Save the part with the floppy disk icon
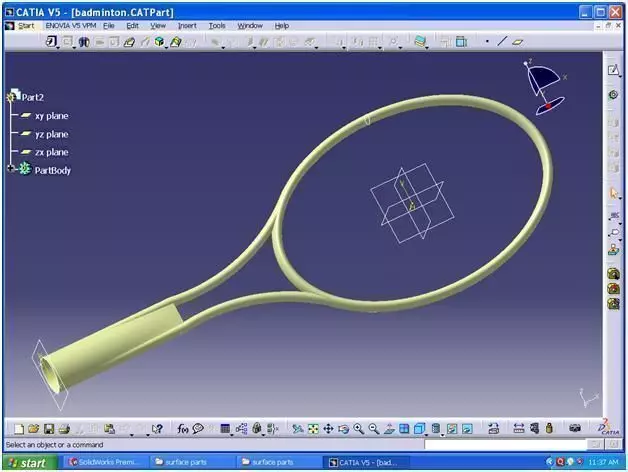The image size is (628, 472). 49,429
